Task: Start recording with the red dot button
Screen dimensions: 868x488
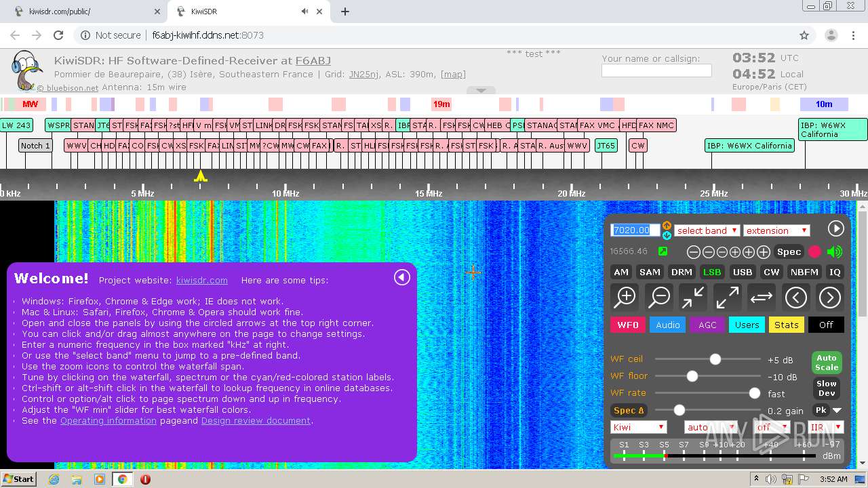Action: pyautogui.click(x=814, y=251)
